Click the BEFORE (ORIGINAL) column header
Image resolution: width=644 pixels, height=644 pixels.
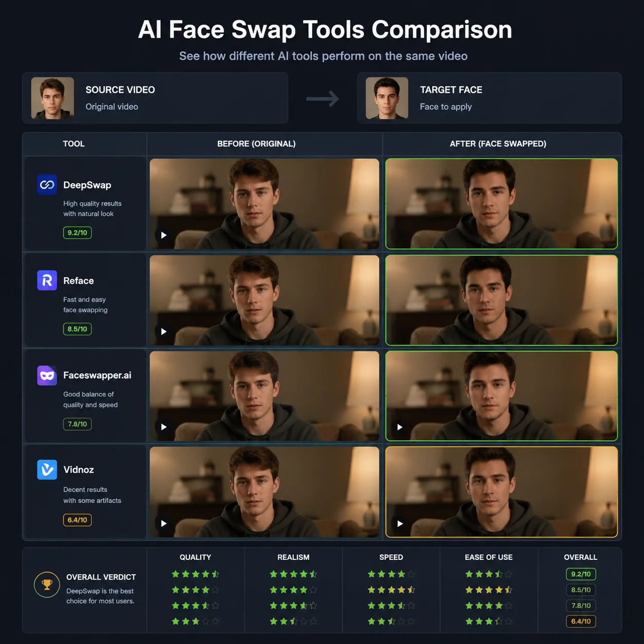pyautogui.click(x=256, y=144)
